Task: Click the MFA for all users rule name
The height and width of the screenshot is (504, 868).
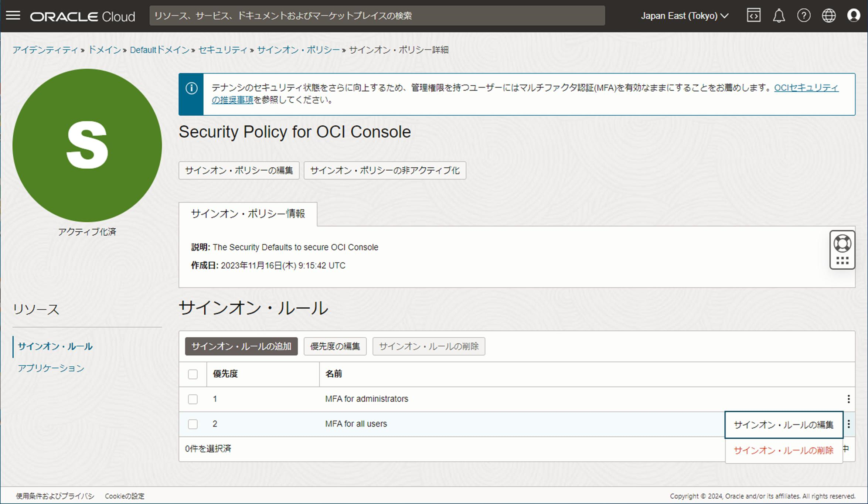Action: tap(356, 424)
